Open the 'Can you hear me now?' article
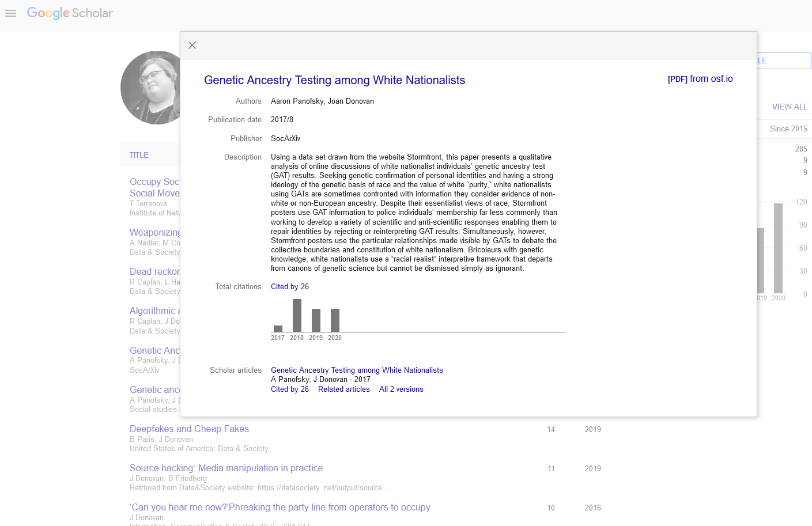812x526 pixels. pos(280,507)
